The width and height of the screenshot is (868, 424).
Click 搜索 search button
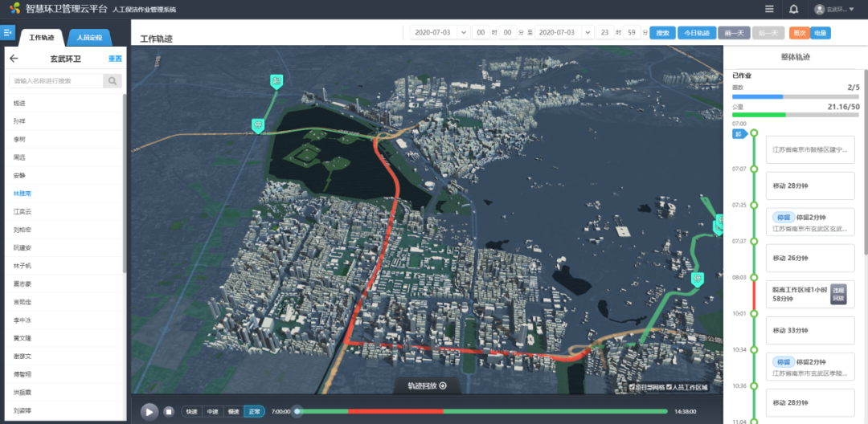(x=662, y=33)
